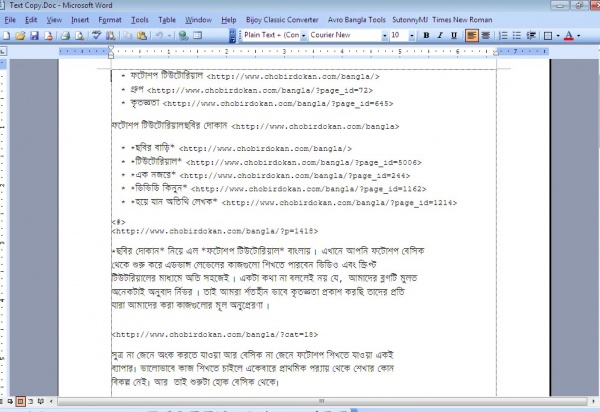Open Print Preview from the toolbar

click(x=79, y=36)
